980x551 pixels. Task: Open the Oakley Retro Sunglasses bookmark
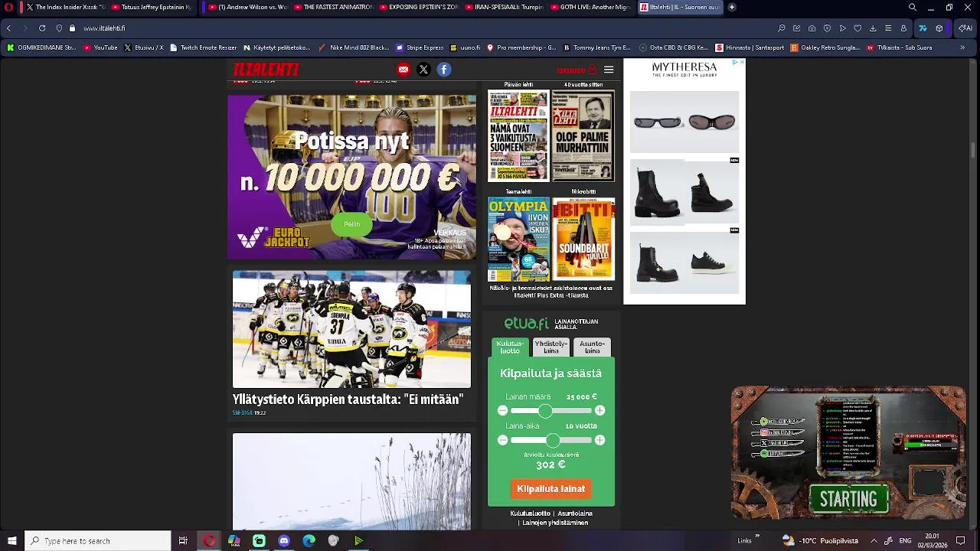825,47
